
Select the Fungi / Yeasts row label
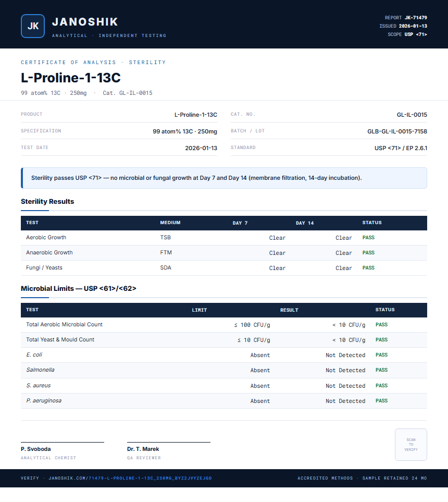point(44,267)
